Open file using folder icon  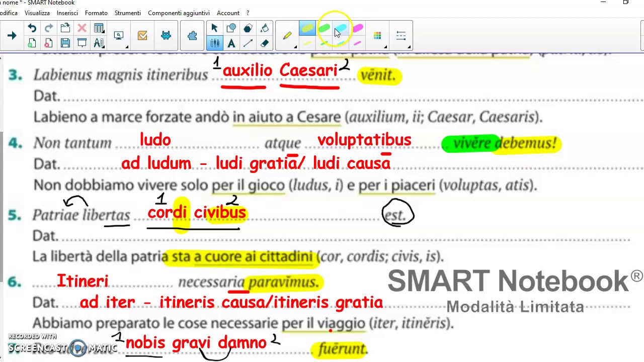tap(65, 28)
